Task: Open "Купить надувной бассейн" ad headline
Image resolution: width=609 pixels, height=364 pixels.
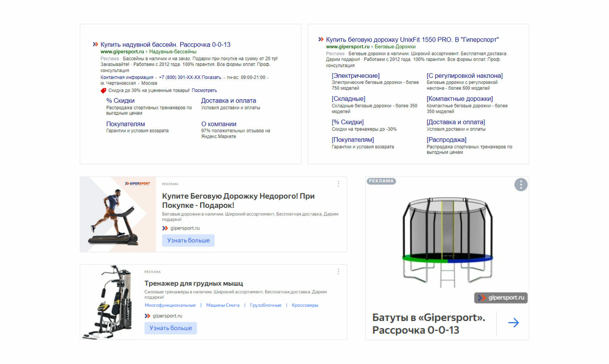Action: tap(165, 45)
